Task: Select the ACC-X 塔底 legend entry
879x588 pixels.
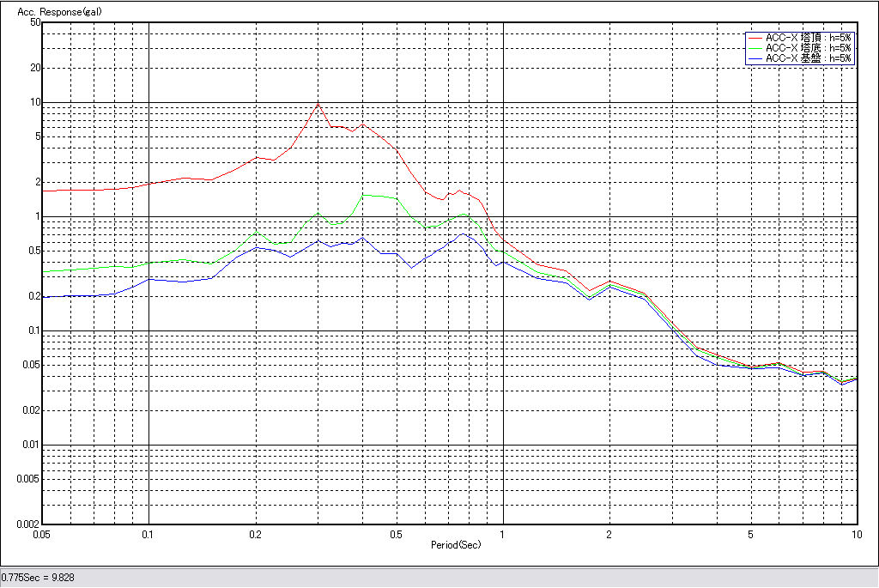Action: pyautogui.click(x=808, y=48)
